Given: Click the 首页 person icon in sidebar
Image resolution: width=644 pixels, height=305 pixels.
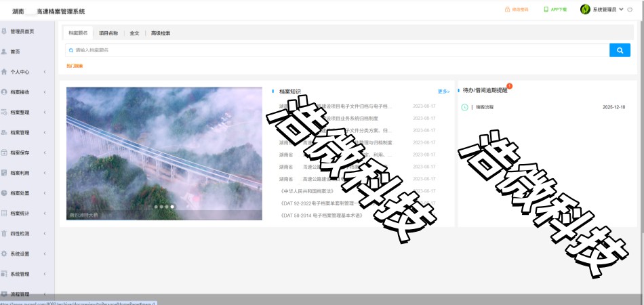Looking at the screenshot, I should coord(4,52).
